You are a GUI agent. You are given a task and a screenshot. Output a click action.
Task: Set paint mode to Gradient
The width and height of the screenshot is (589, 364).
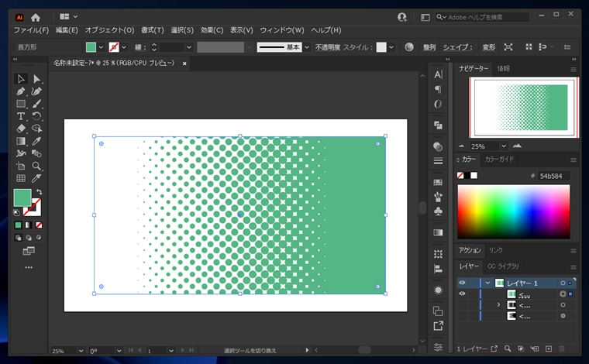click(28, 225)
